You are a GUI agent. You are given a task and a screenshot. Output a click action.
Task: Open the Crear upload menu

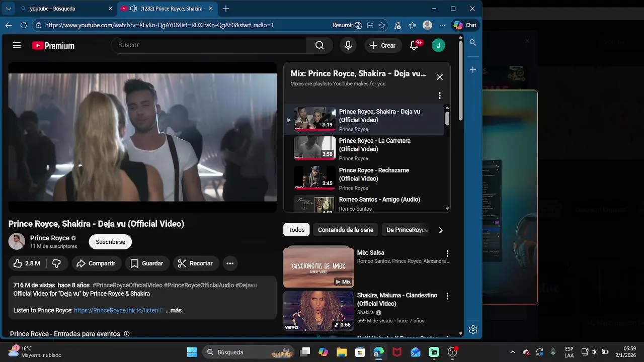(x=383, y=45)
